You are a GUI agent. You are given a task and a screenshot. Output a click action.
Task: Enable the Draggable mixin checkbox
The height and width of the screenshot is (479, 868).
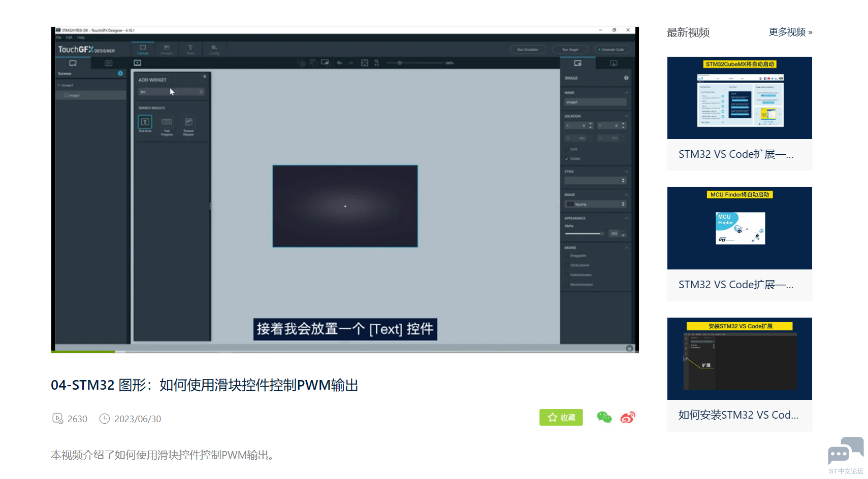click(x=567, y=256)
